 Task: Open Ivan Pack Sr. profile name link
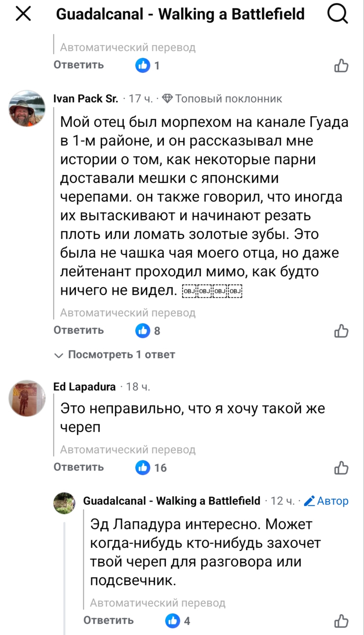pos(86,99)
